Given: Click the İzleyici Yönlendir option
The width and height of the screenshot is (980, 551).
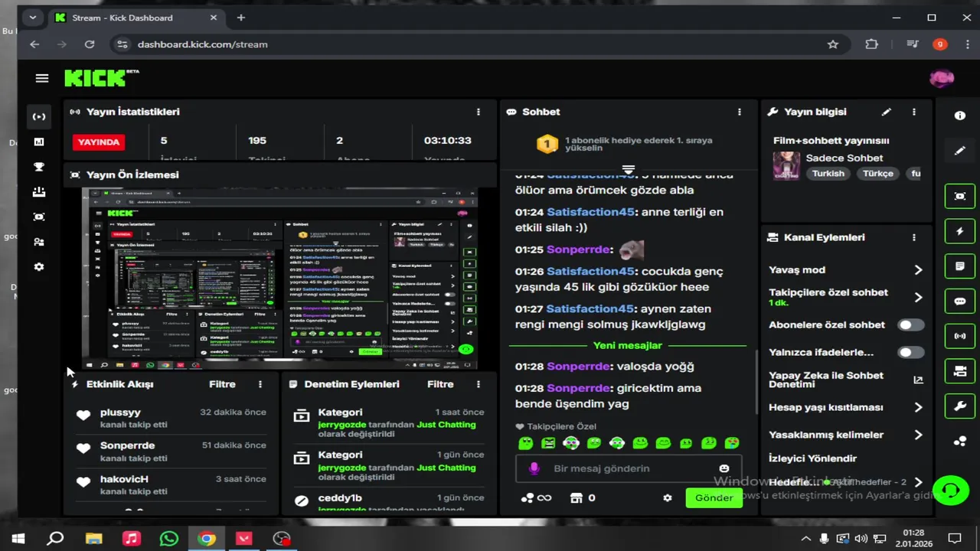Looking at the screenshot, I should [812, 458].
